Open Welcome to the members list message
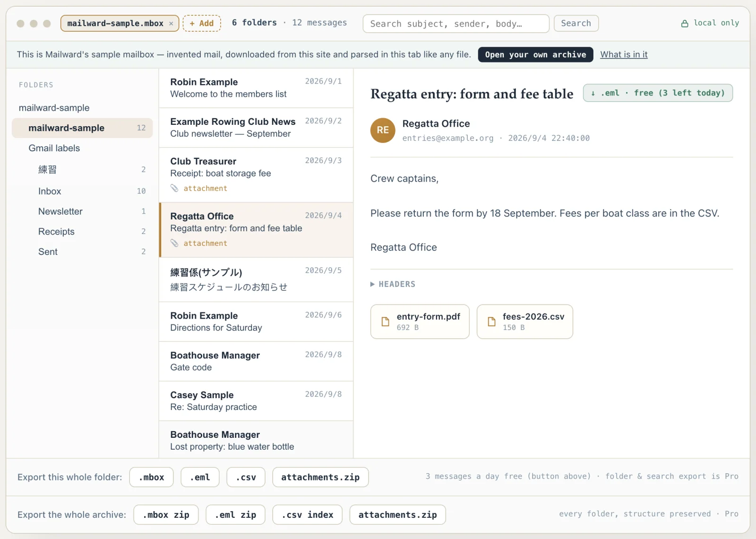Image resolution: width=756 pixels, height=539 pixels. (256, 88)
